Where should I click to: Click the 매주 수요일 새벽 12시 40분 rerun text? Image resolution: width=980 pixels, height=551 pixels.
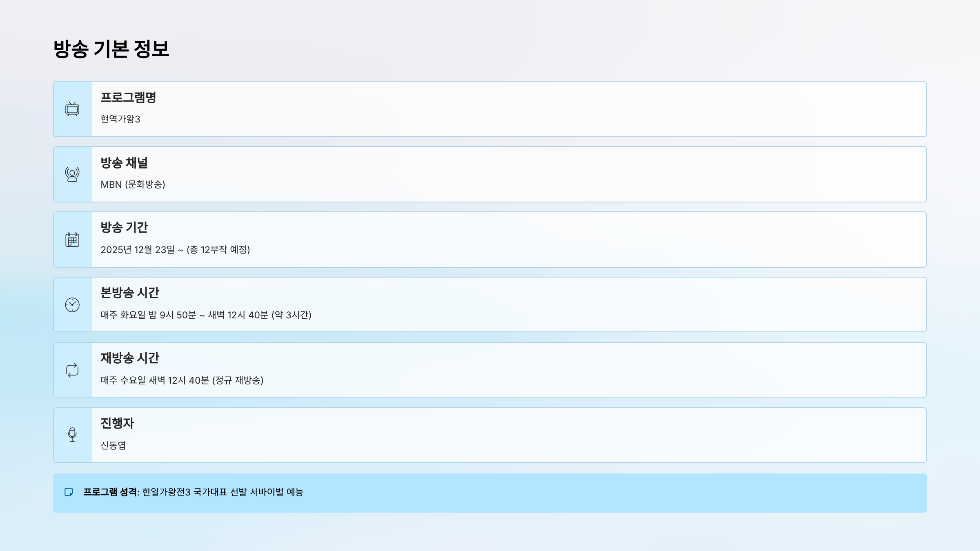pos(155,380)
